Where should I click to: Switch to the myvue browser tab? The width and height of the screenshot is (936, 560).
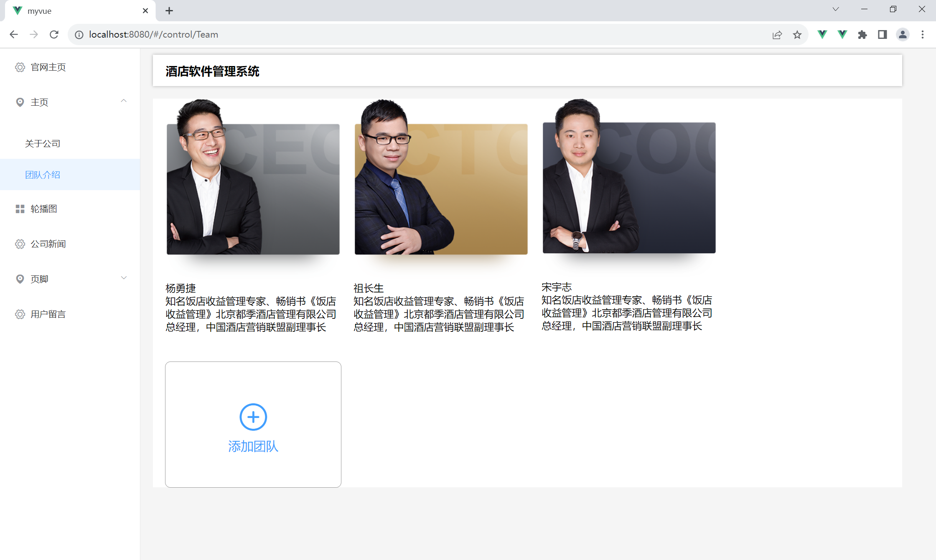40,11
